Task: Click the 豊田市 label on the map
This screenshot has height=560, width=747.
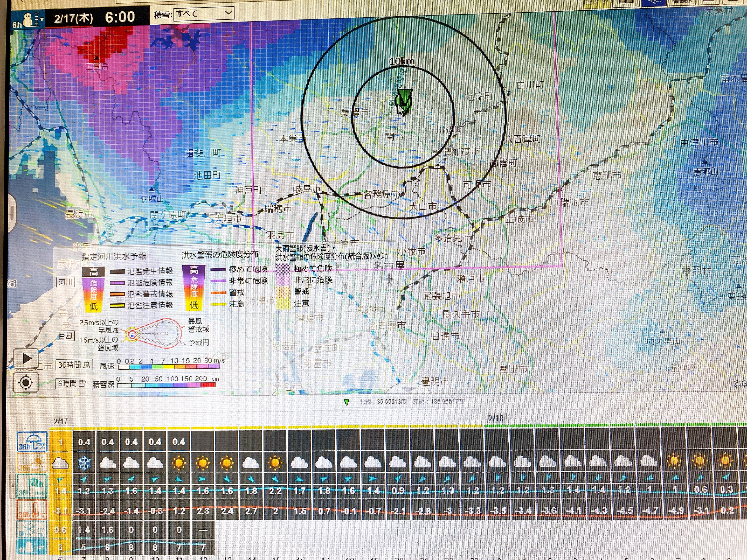Action: [x=513, y=369]
